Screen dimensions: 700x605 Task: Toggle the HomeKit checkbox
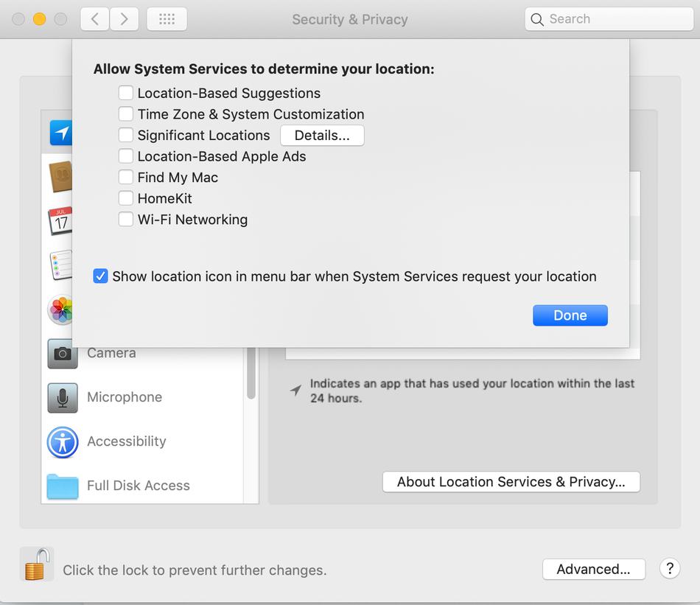(126, 198)
